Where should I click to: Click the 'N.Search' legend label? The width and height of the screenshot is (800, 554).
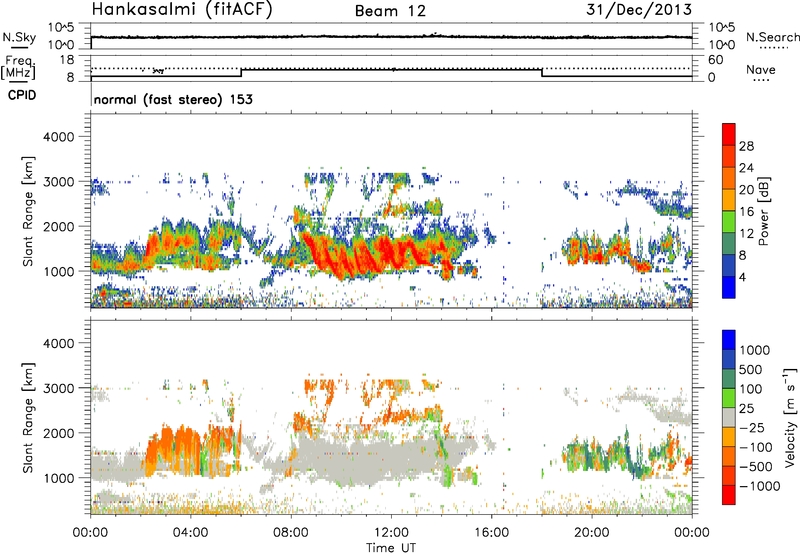click(x=772, y=37)
